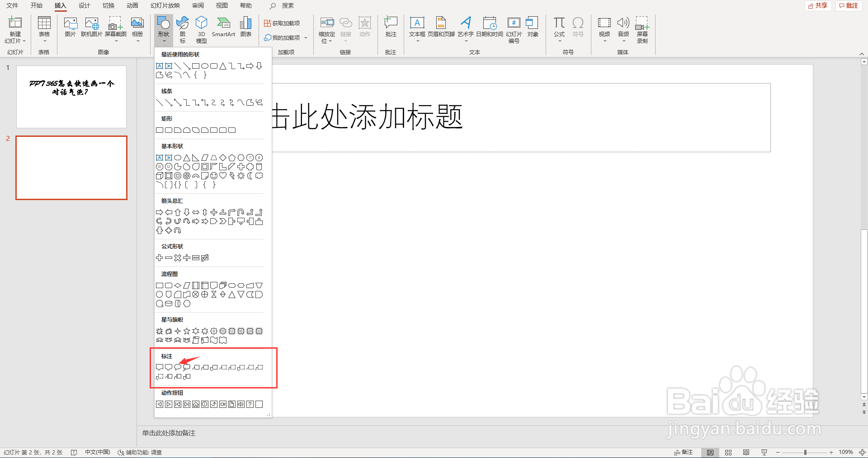Select the rounded rectangle speech bubble callout
The width and height of the screenshot is (868, 458).
[169, 367]
